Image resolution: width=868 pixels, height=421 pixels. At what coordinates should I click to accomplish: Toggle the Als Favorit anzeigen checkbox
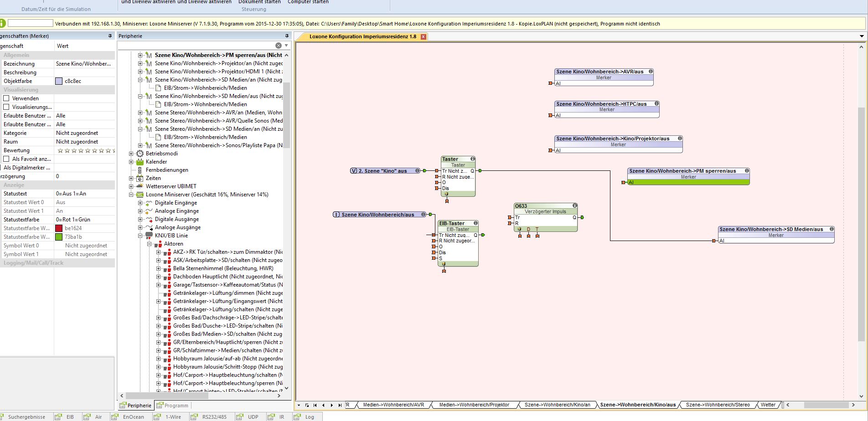click(x=6, y=159)
